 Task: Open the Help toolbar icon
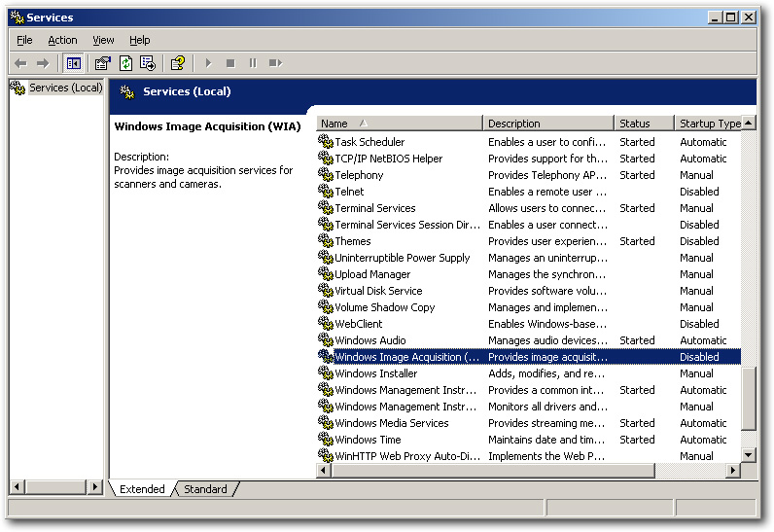tap(177, 63)
